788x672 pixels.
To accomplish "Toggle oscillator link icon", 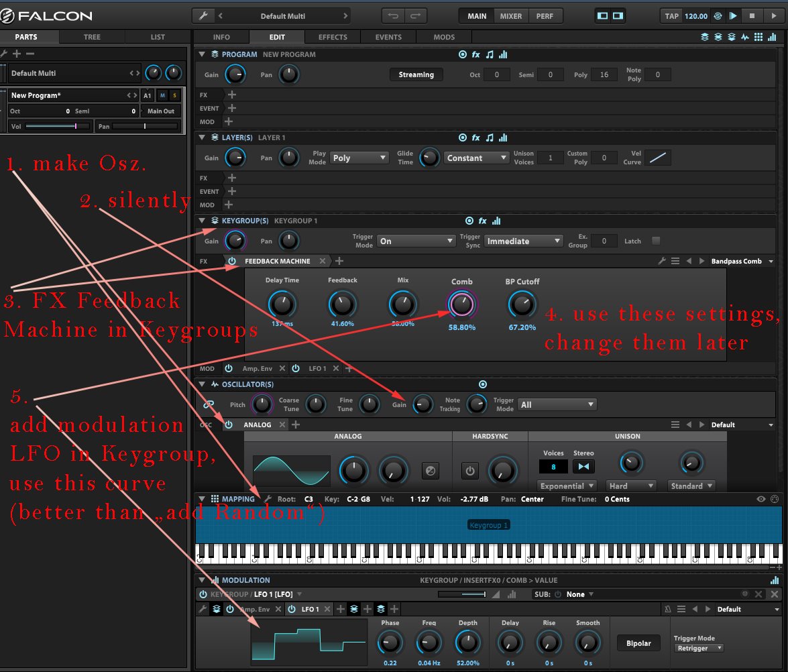I will 209,404.
